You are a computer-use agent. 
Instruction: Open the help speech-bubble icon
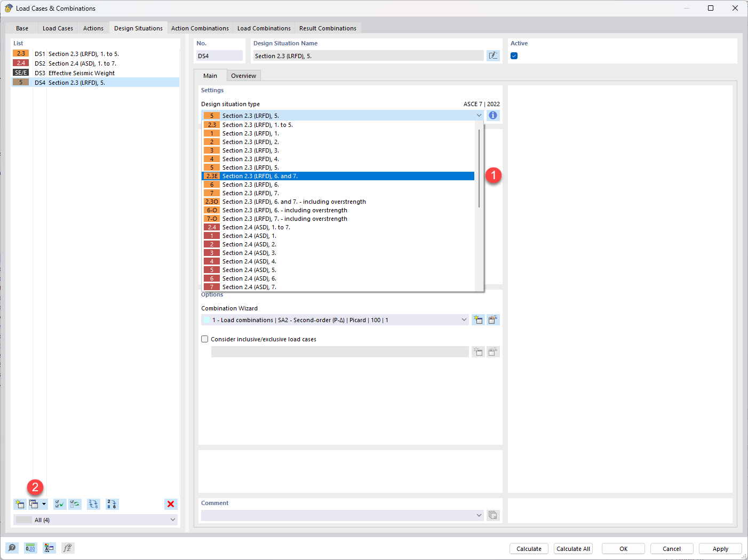pyautogui.click(x=12, y=548)
